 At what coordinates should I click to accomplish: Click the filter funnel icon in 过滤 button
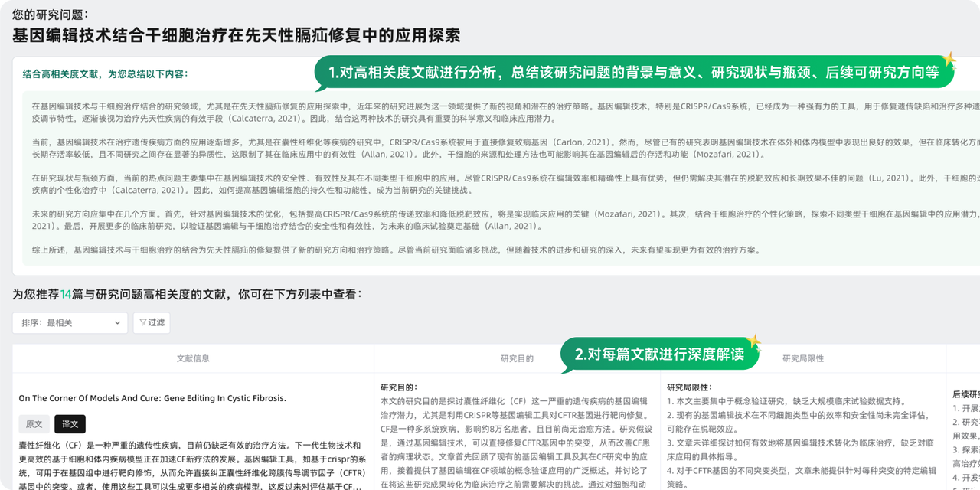143,323
